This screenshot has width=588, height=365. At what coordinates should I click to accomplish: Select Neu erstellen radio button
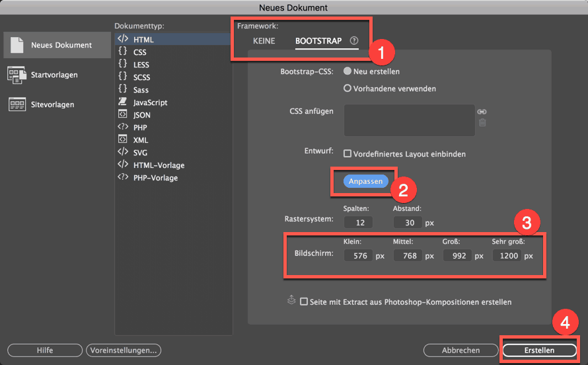(x=348, y=71)
